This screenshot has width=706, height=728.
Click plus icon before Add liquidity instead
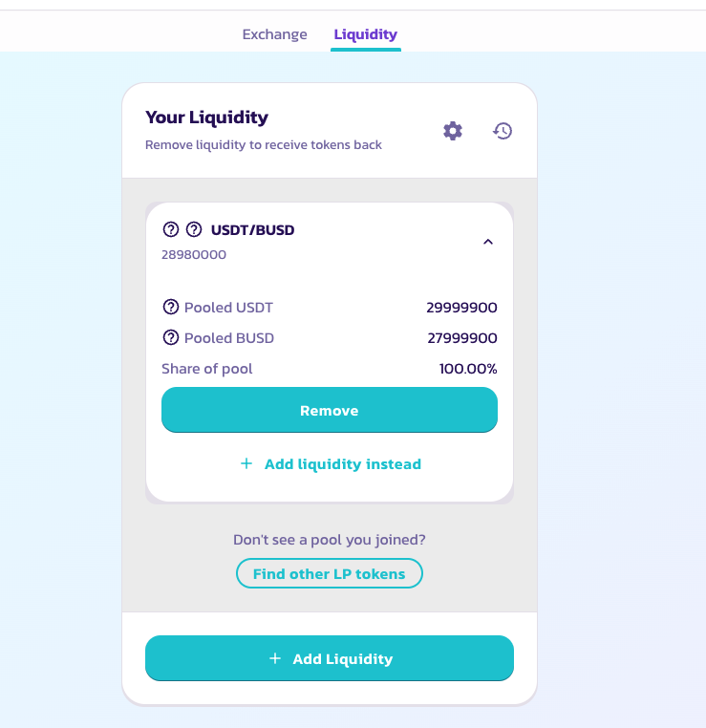tap(246, 463)
